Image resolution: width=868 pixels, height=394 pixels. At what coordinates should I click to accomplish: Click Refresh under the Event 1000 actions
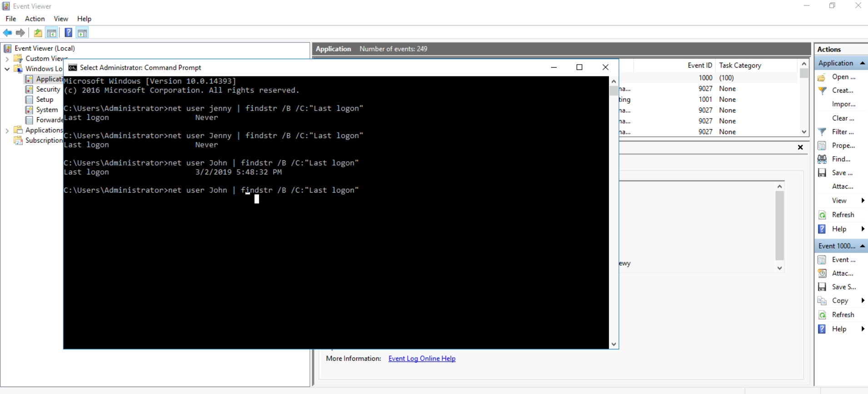843,314
